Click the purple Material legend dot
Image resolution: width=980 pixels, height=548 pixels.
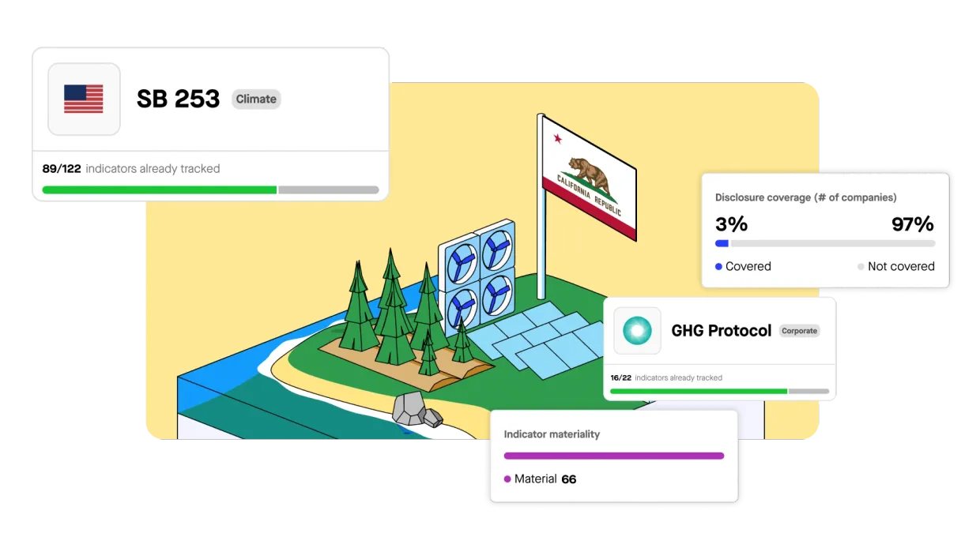tap(507, 479)
